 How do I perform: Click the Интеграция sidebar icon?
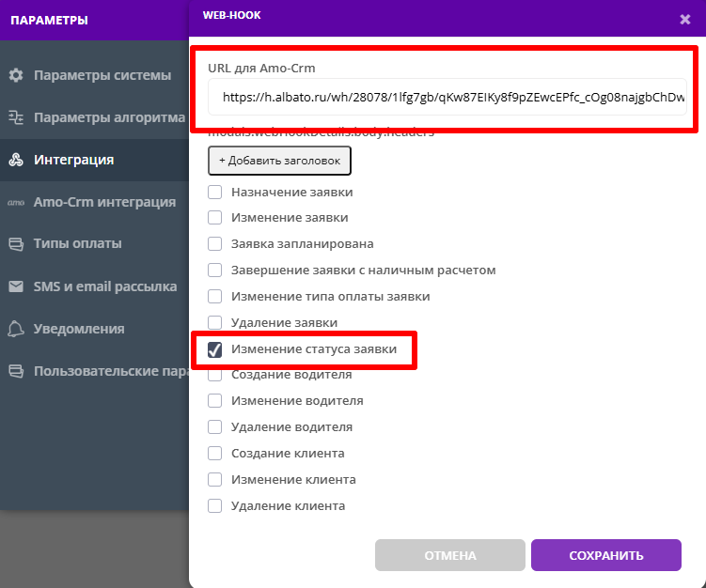point(15,160)
